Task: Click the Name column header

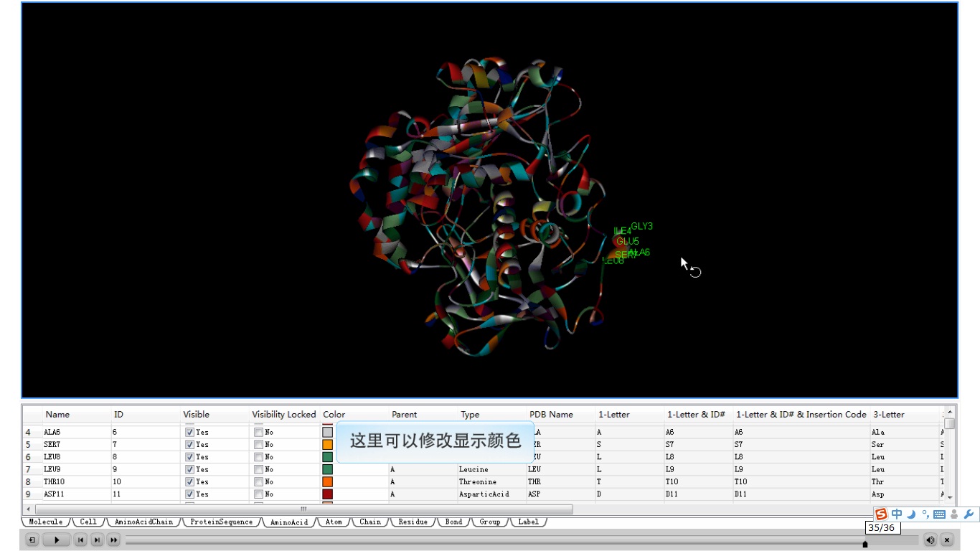Action: pyautogui.click(x=57, y=415)
